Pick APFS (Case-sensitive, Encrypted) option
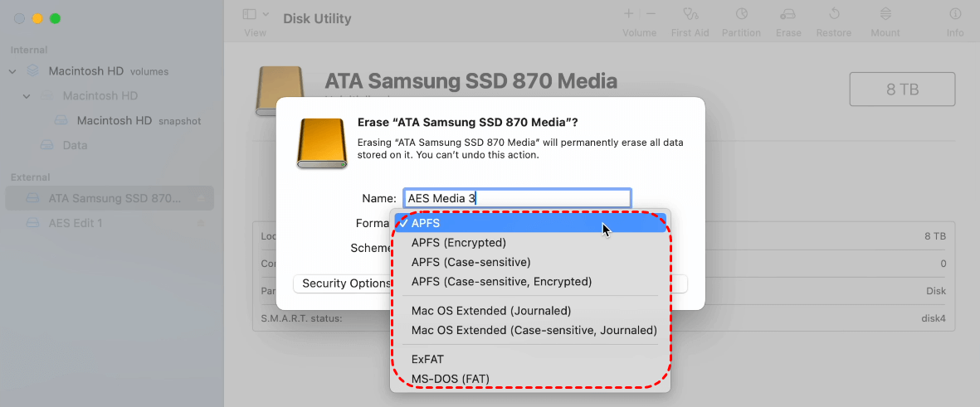The height and width of the screenshot is (407, 980). coord(501,282)
